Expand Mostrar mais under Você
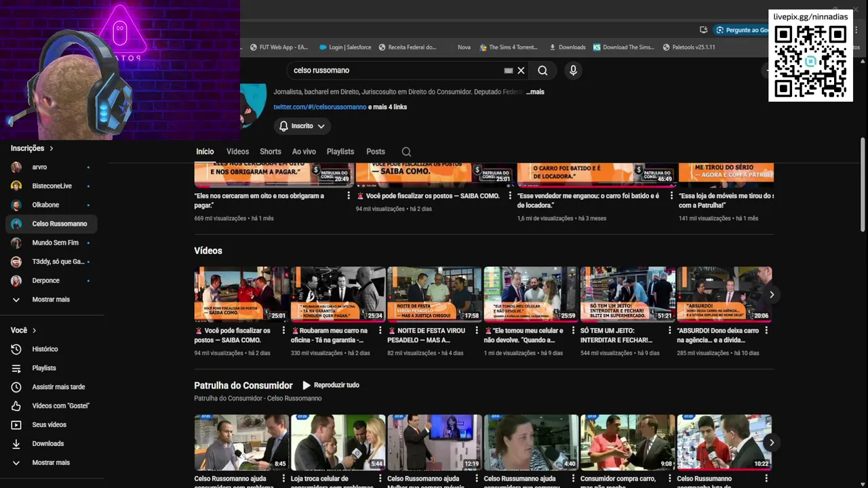 [x=51, y=463]
